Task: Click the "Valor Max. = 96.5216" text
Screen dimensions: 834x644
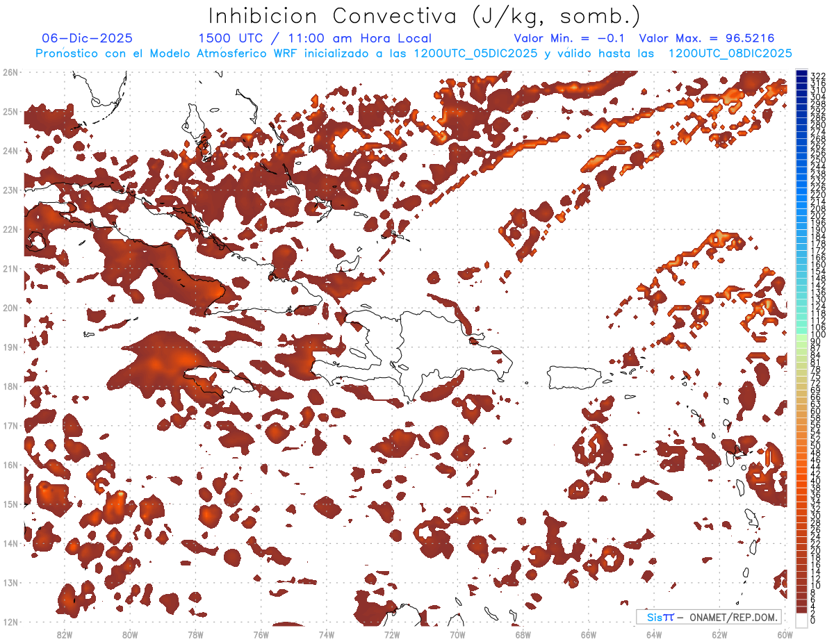Action: 707,39
